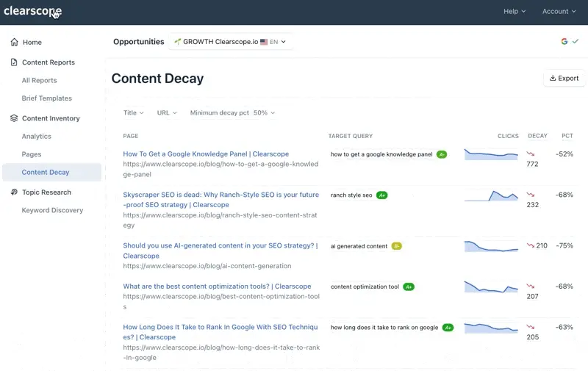Viewport: 588px width, 371px height.
Task: Click the Topic Research icon
Action: click(14, 192)
